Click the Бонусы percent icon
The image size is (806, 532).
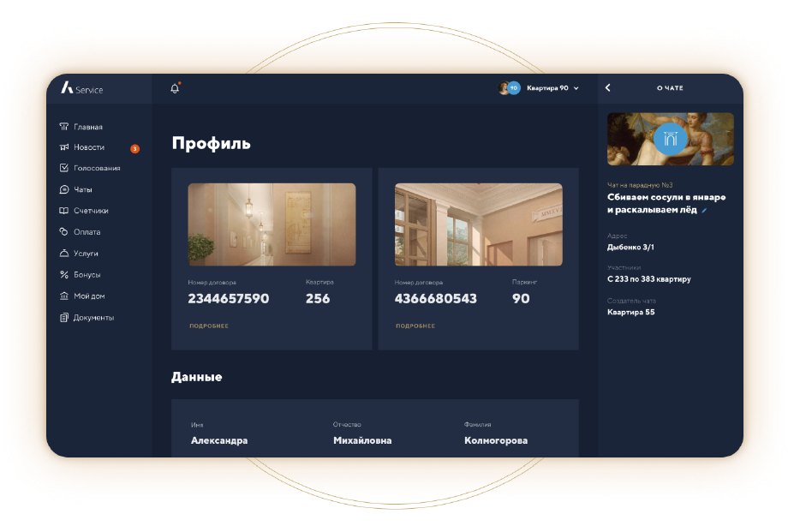coord(64,275)
